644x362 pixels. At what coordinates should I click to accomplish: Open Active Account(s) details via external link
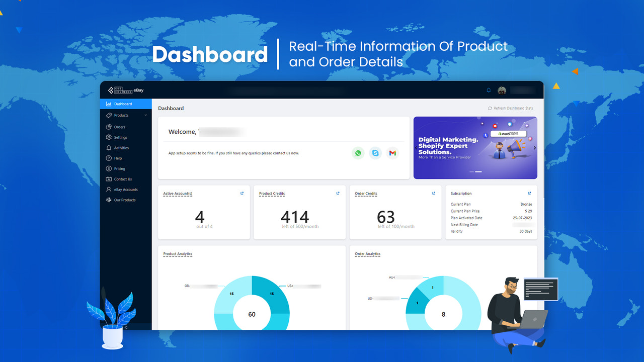coord(242,193)
